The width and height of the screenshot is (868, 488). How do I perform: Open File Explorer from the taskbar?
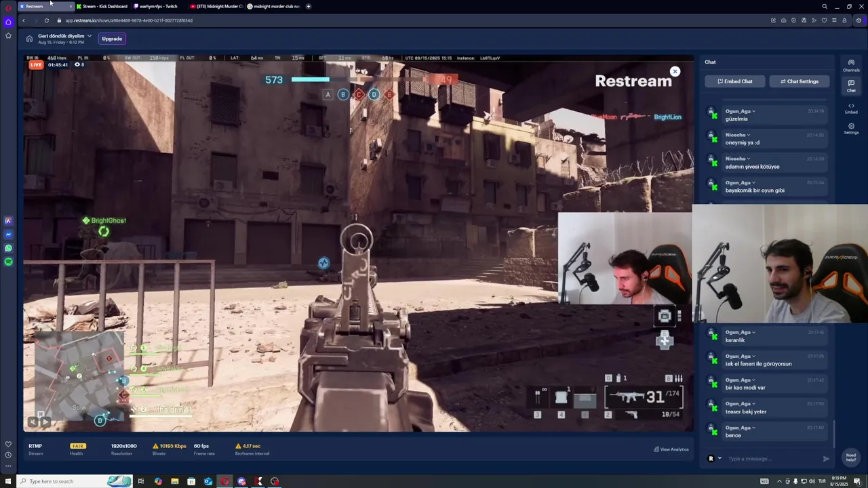pyautogui.click(x=175, y=481)
